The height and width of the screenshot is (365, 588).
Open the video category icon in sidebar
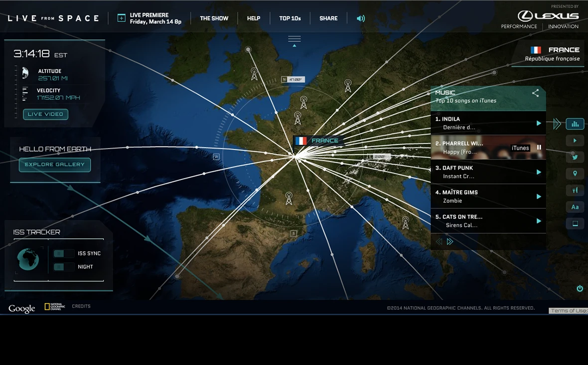[x=575, y=141]
